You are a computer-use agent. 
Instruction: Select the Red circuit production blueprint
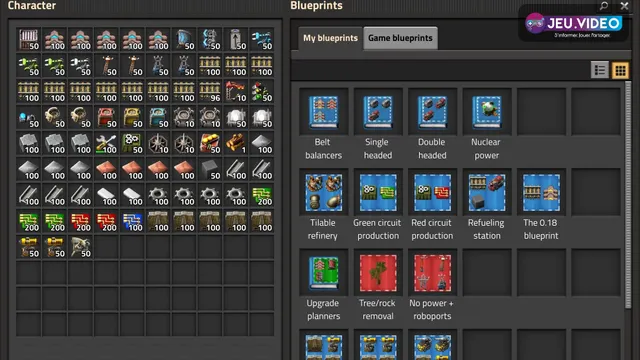[432, 192]
